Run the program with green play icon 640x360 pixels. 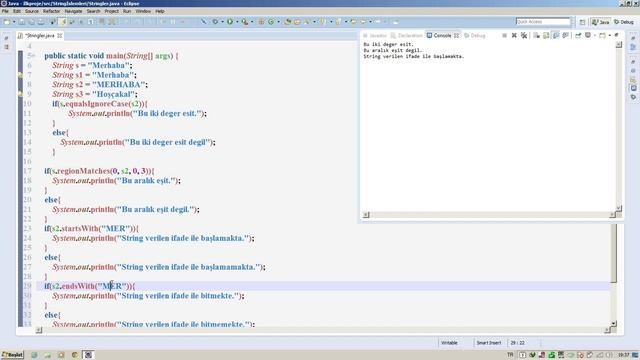[230, 22]
